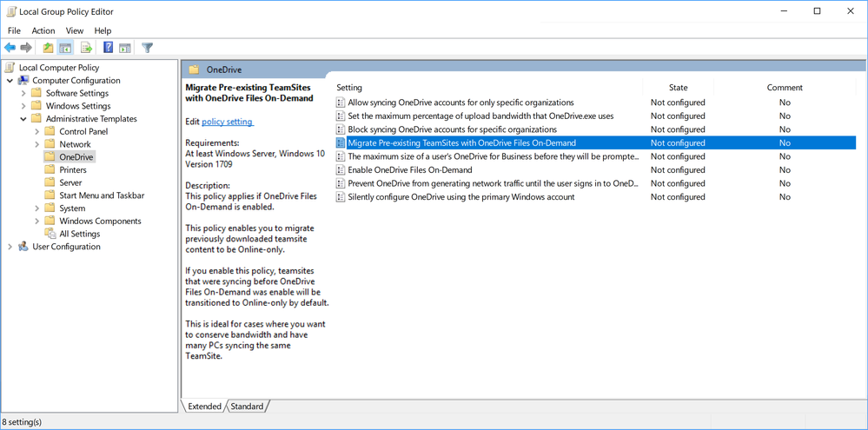
Task: Collapse the Computer Configuration node
Action: click(x=10, y=80)
